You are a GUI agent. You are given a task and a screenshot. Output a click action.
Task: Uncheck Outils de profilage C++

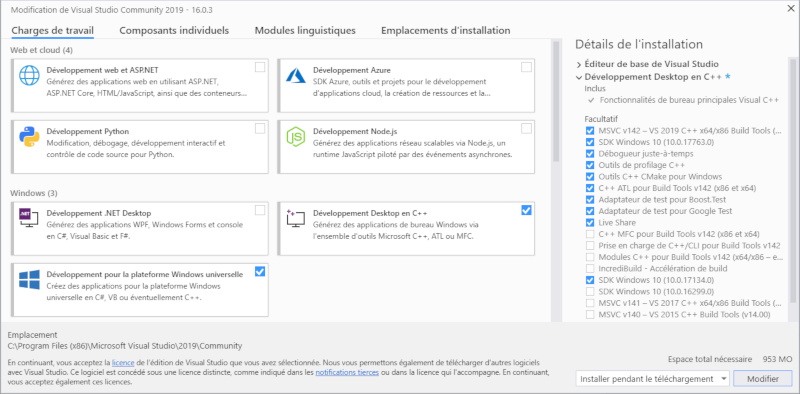(590, 165)
